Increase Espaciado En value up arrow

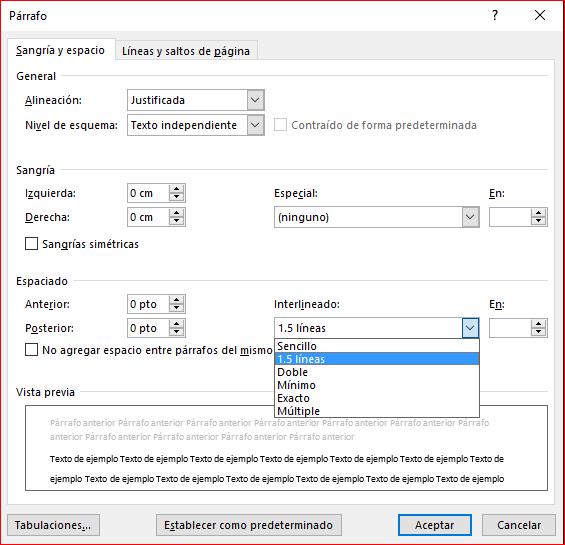[x=539, y=324]
